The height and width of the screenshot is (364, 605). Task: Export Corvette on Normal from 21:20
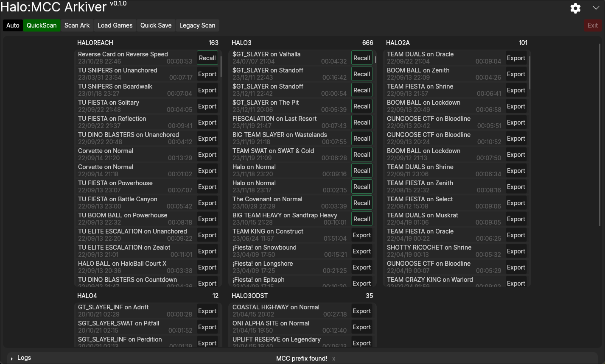(207, 155)
